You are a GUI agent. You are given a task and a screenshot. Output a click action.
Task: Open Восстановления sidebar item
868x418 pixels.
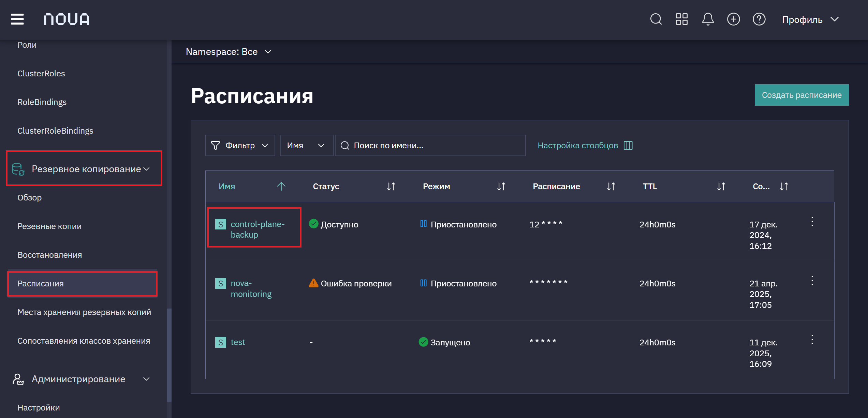click(50, 255)
